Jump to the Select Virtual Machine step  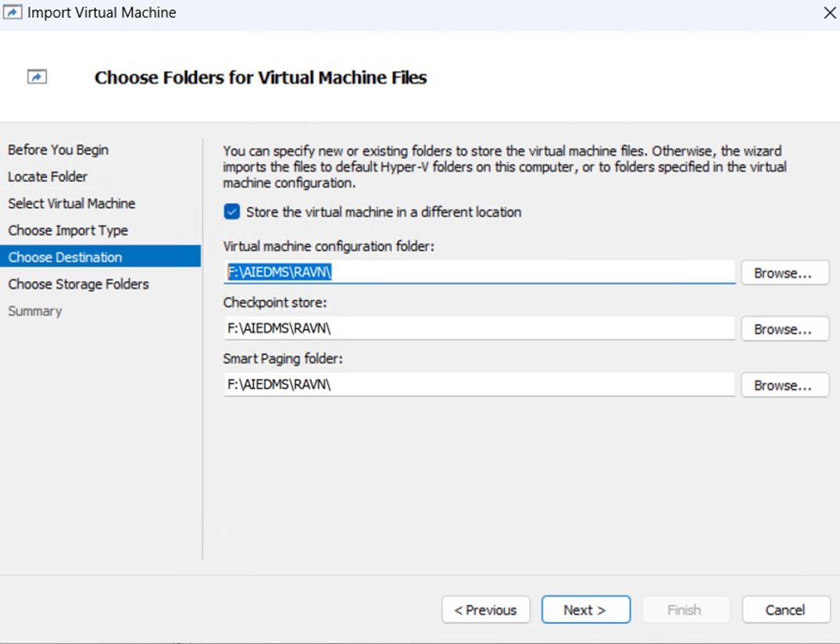(71, 203)
